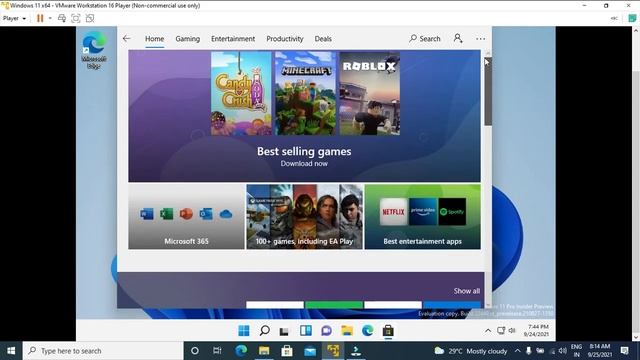Select the Minecraft game tile

tap(305, 93)
